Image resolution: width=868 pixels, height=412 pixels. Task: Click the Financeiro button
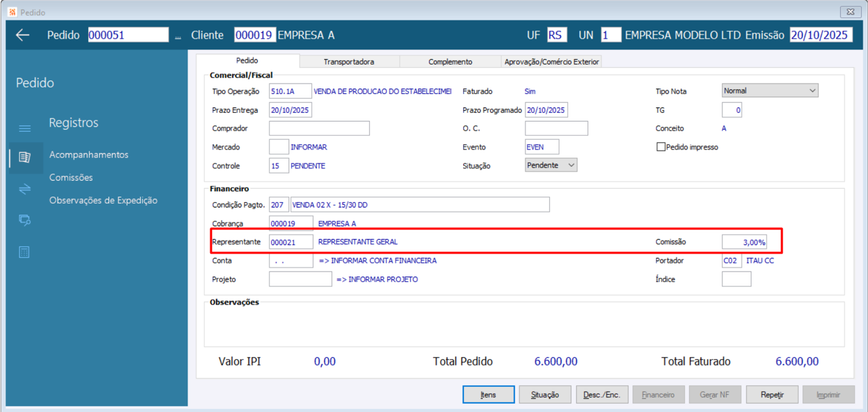click(659, 395)
